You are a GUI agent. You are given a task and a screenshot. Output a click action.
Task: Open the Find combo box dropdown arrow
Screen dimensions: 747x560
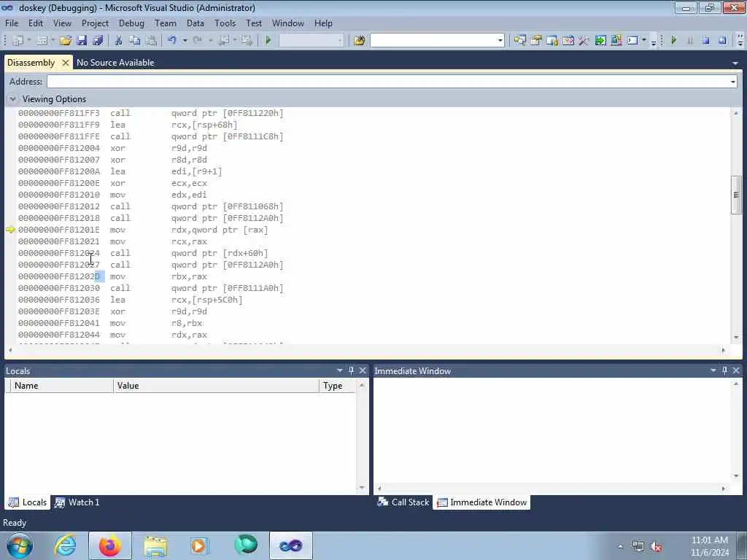[x=500, y=41]
